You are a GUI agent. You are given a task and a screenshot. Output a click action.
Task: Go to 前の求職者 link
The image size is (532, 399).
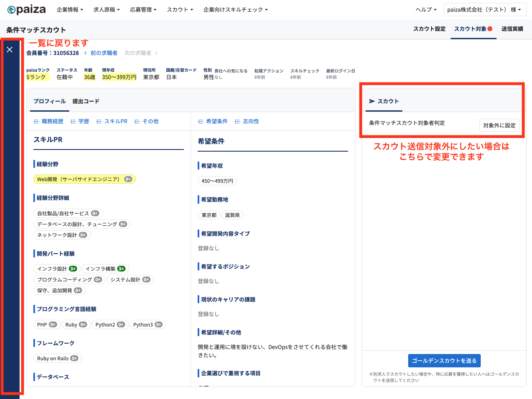101,53
